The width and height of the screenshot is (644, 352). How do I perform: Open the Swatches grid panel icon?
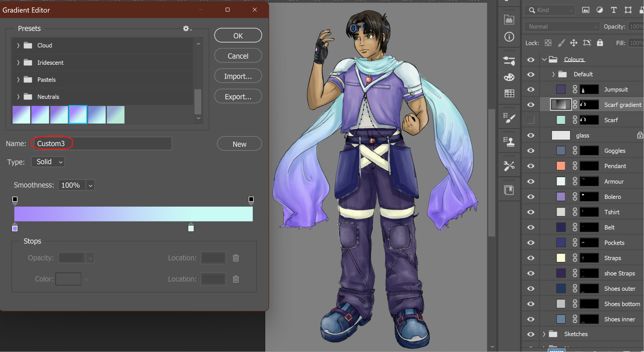point(509,93)
